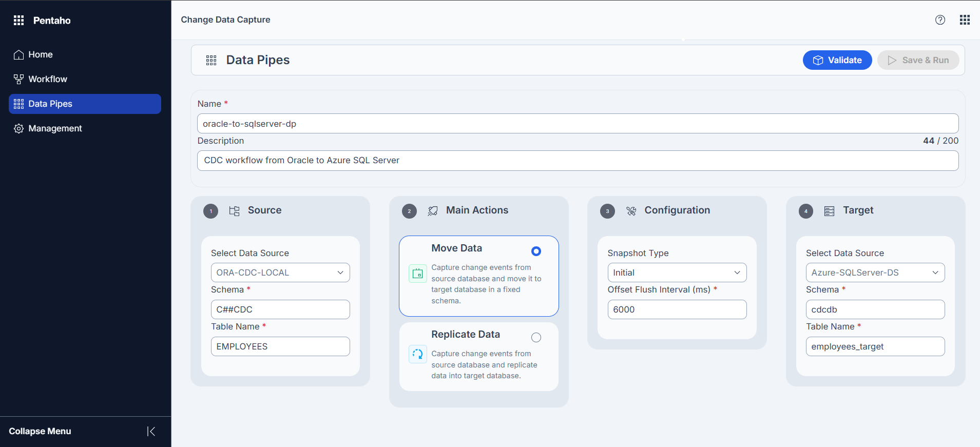Viewport: 980px width, 447px height.
Task: Click the Main Actions heading text
Action: tap(477, 210)
